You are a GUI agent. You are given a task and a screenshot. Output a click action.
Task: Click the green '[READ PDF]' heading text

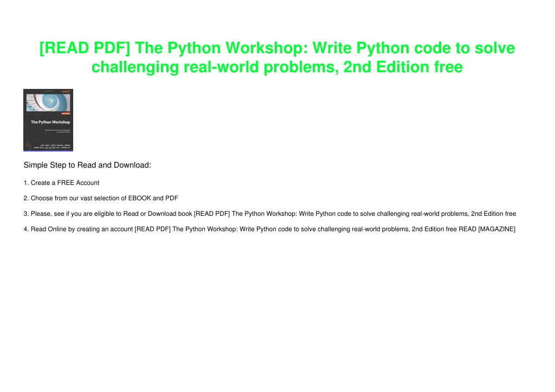tap(85, 48)
